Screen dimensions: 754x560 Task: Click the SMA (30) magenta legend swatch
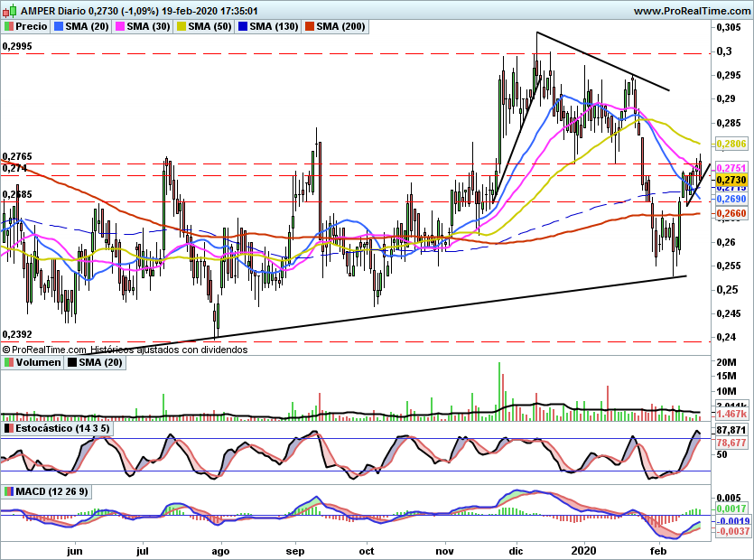(120, 26)
